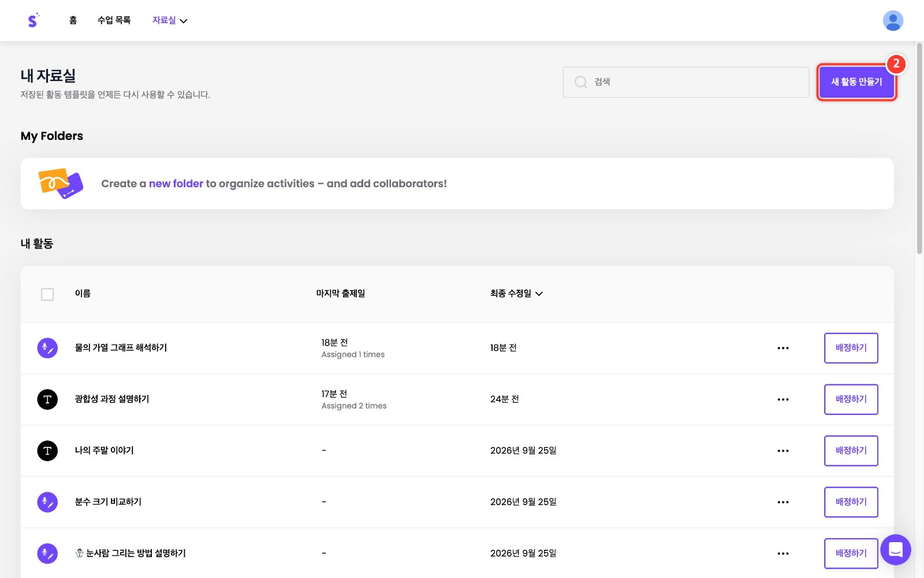Click the folder illustration icon
This screenshot has width=924, height=578.
[61, 183]
